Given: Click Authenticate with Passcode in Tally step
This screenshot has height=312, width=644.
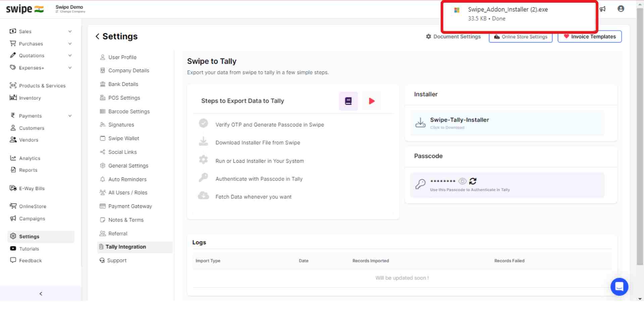Looking at the screenshot, I should 259,179.
